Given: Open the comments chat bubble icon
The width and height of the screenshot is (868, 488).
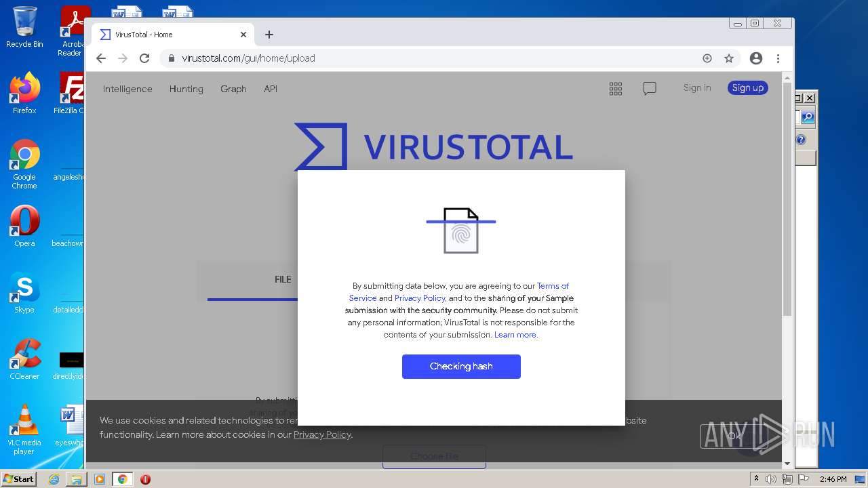Looking at the screenshot, I should [x=650, y=89].
